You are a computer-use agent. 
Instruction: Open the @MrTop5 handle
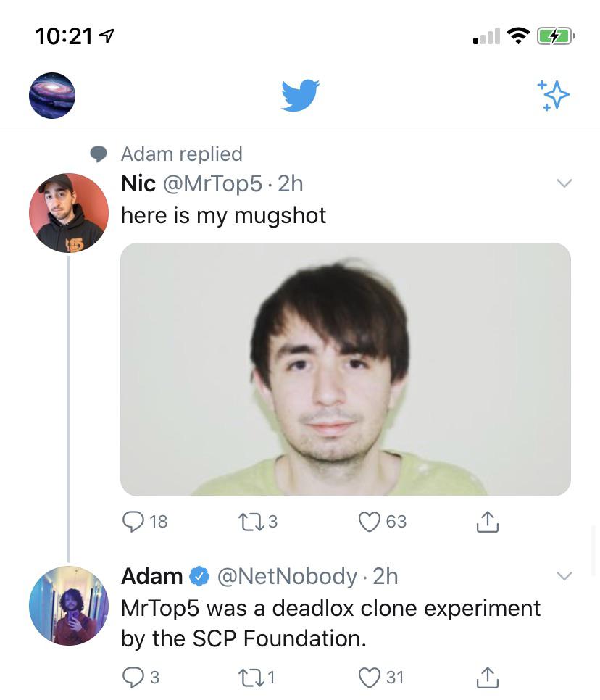[x=212, y=184]
